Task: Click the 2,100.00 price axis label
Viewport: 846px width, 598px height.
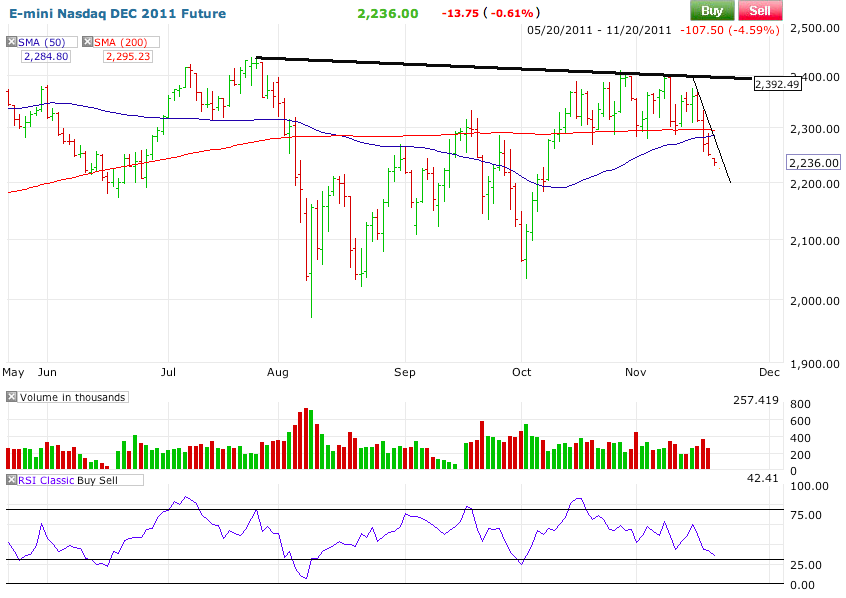Action: (814, 241)
